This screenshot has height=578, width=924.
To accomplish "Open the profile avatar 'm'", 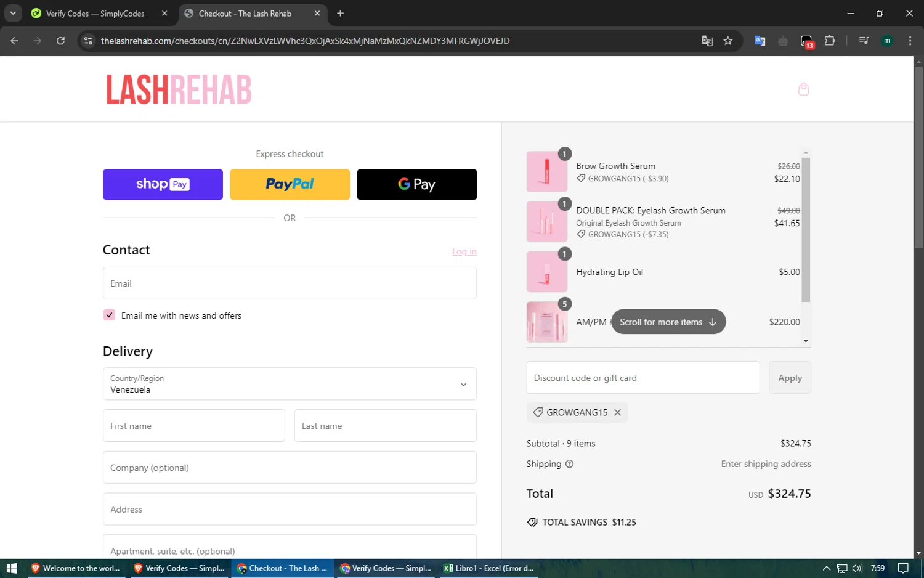I will [887, 41].
